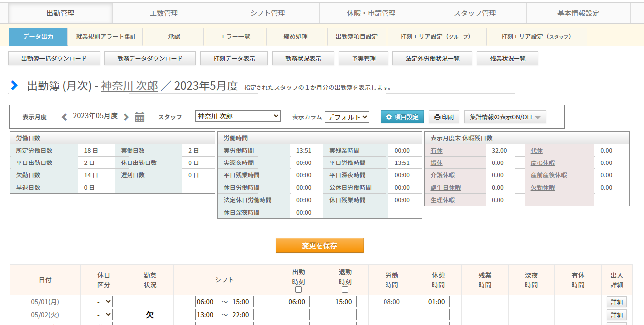The image size is (644, 325).
Task: Open the 05/02(火) date link
Action: [45, 315]
